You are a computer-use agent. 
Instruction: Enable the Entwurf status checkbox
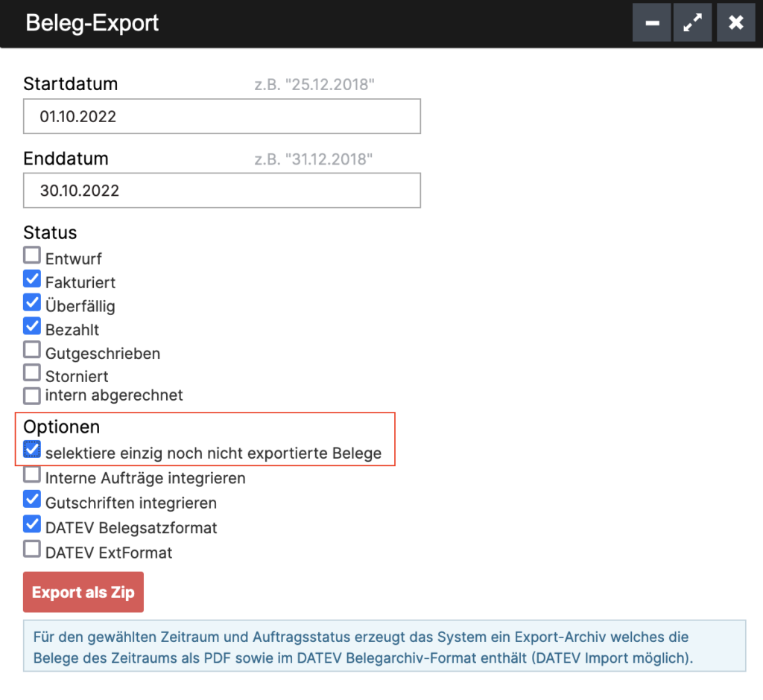(31, 255)
